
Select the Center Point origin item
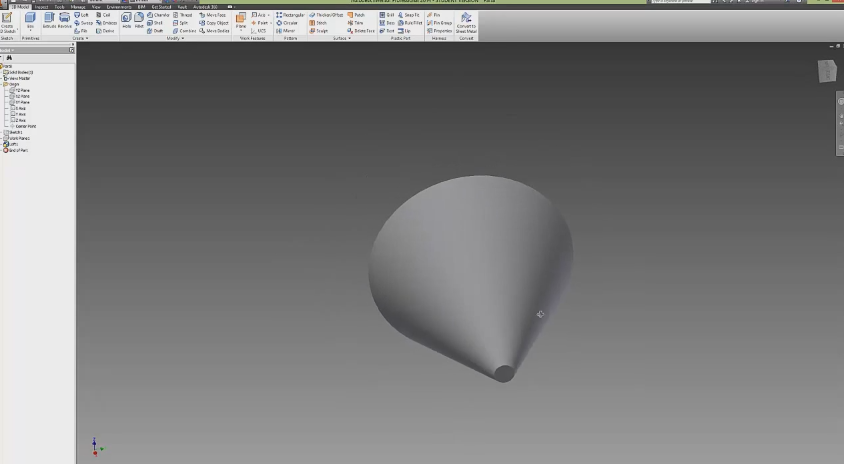[23, 126]
